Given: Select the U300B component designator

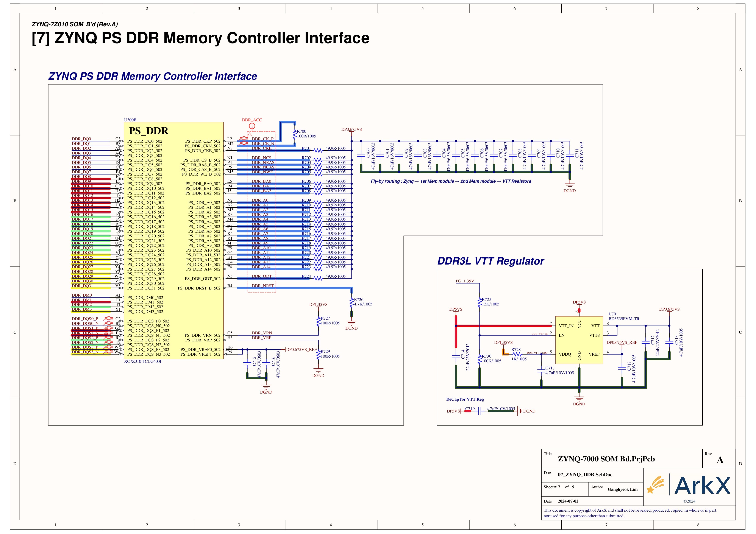Looking at the screenshot, I should [130, 120].
